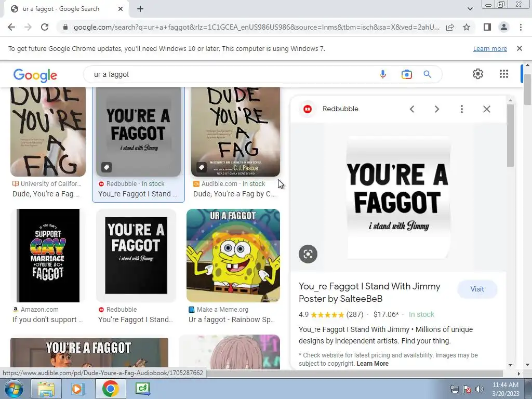The width and height of the screenshot is (532, 399).
Task: Open the SpongeBob rainbow meme thumbnail
Action: (233, 256)
